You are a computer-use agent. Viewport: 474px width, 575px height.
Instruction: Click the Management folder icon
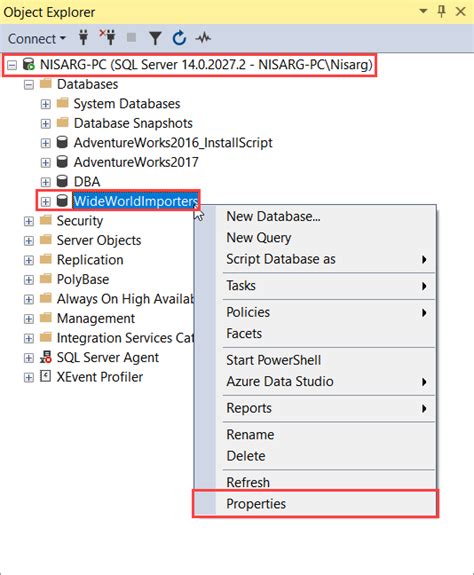(x=45, y=318)
